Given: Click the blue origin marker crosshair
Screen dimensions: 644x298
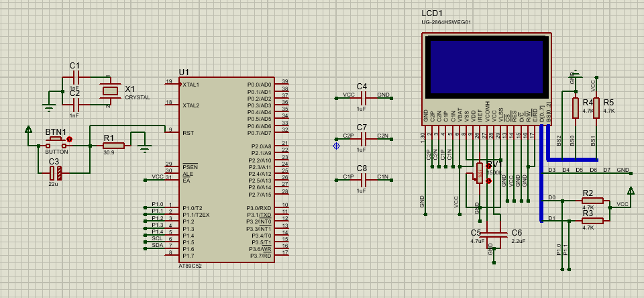Looking at the screenshot, I should tap(336, 146).
